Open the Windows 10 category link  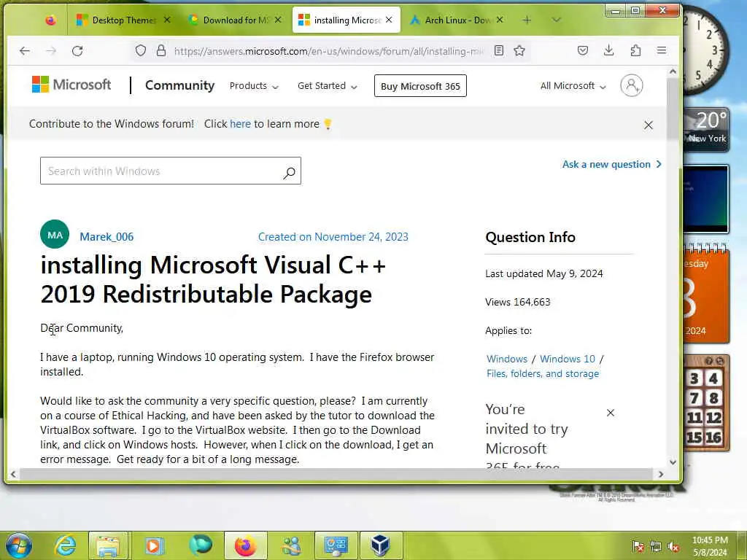(568, 359)
